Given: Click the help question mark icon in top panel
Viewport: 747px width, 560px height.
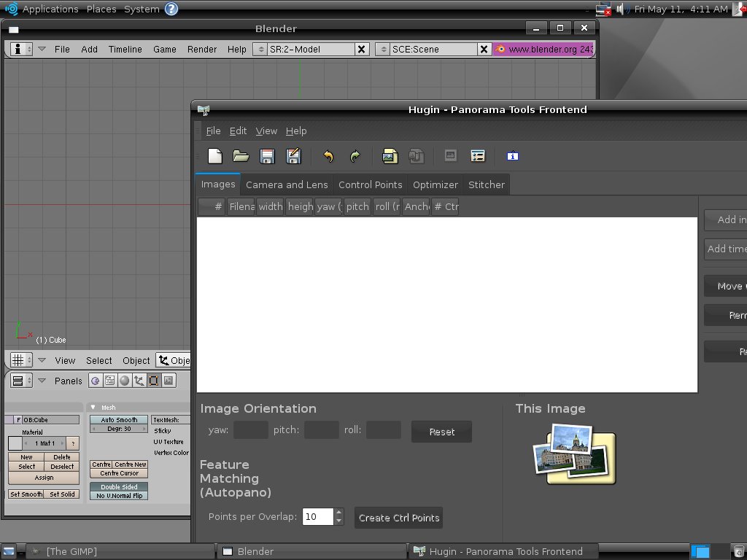Looking at the screenshot, I should 171,9.
